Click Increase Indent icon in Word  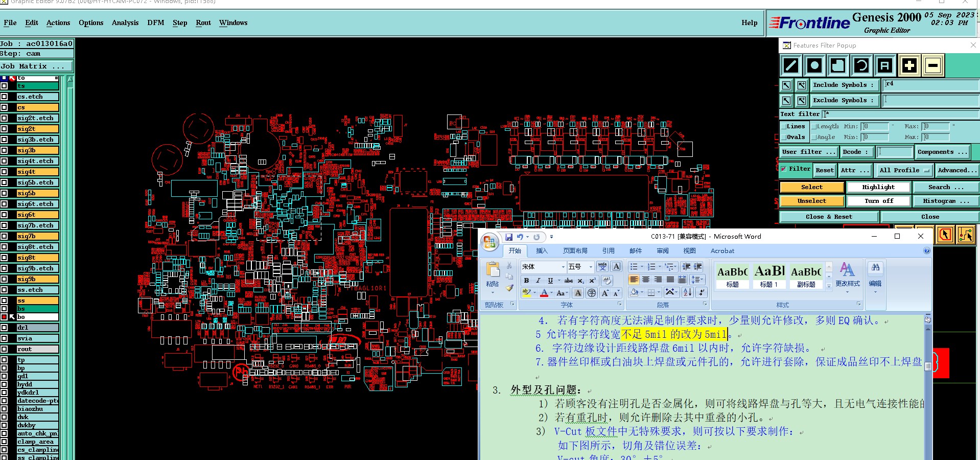point(697,267)
